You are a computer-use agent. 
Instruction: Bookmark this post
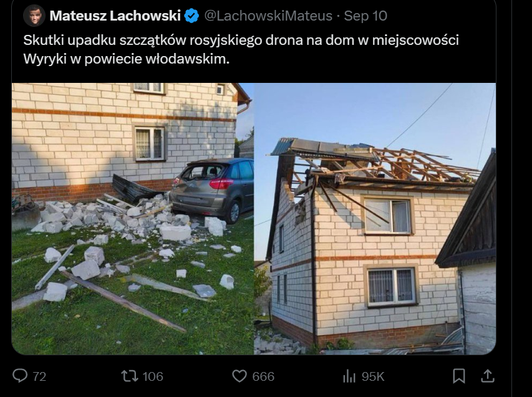click(459, 376)
